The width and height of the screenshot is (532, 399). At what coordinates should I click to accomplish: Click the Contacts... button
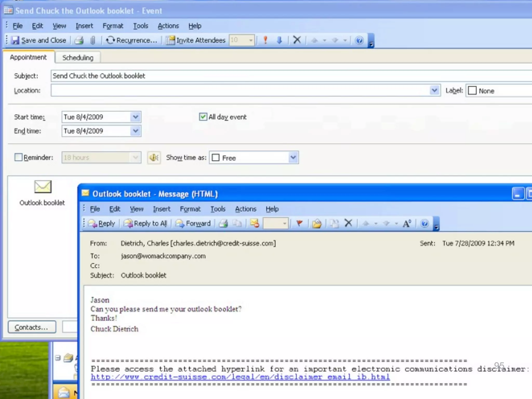pyautogui.click(x=32, y=327)
